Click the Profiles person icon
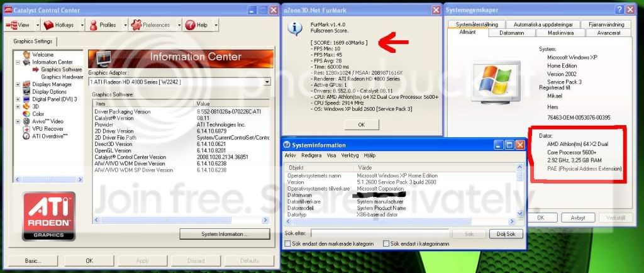The image size is (644, 273). 93,25
